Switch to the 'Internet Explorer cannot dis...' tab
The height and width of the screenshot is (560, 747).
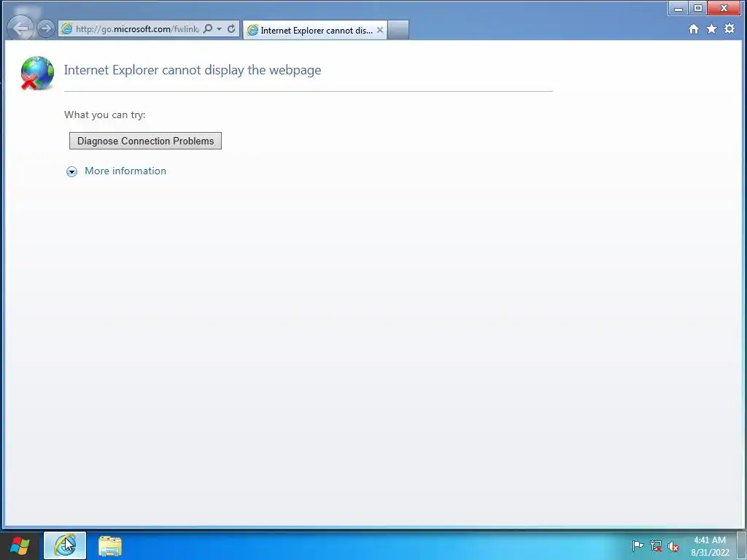pyautogui.click(x=314, y=30)
